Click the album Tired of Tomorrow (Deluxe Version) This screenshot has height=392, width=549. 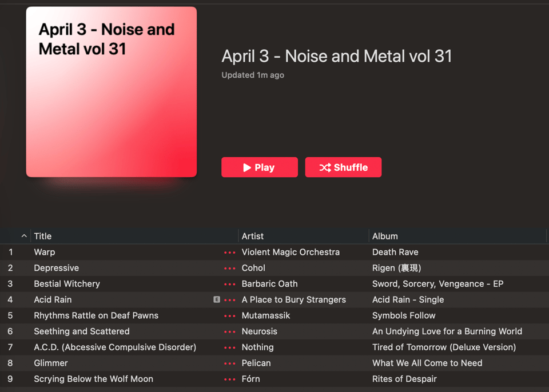(444, 347)
